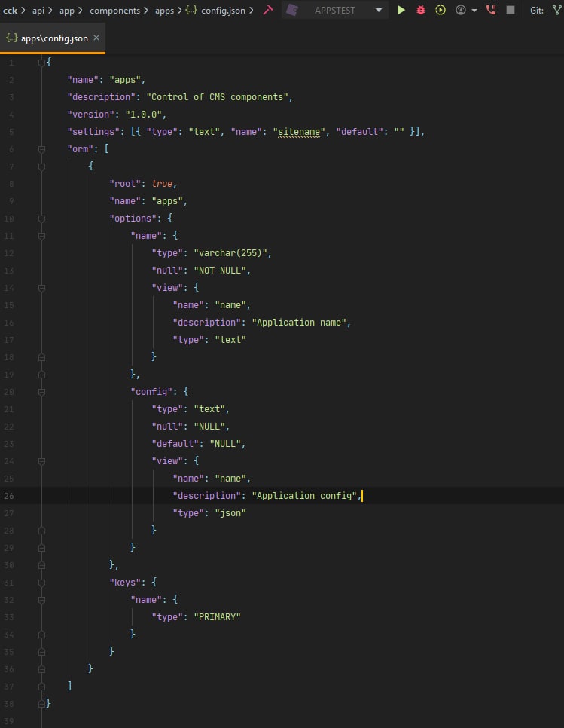
Task: Collapse the root object fold marker on line 1
Action: (41, 62)
